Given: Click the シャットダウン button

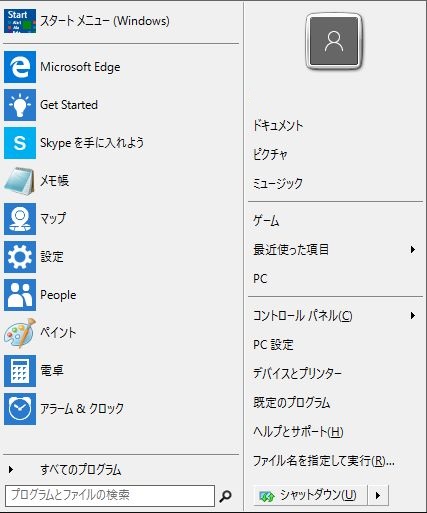Looking at the screenshot, I should (x=310, y=495).
